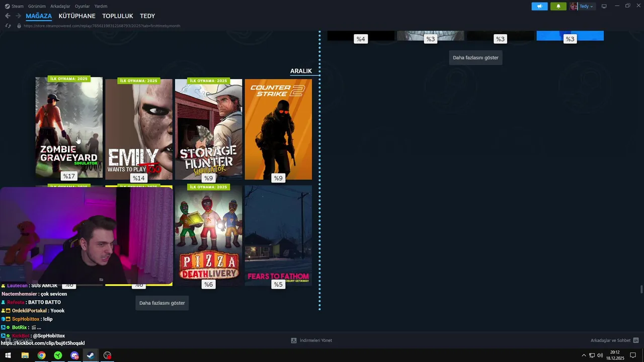Click the padlock icon beside the URL
Viewport: 644px width, 362px height.
coord(19,26)
